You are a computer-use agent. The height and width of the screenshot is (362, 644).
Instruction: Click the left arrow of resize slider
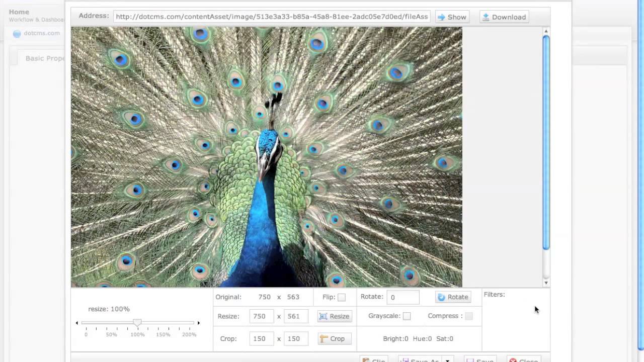point(77,323)
